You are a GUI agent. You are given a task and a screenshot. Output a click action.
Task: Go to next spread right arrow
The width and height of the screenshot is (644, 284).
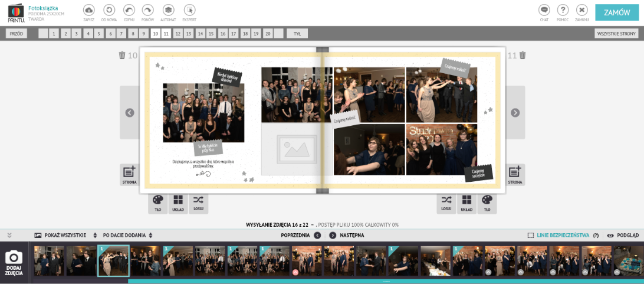click(515, 113)
